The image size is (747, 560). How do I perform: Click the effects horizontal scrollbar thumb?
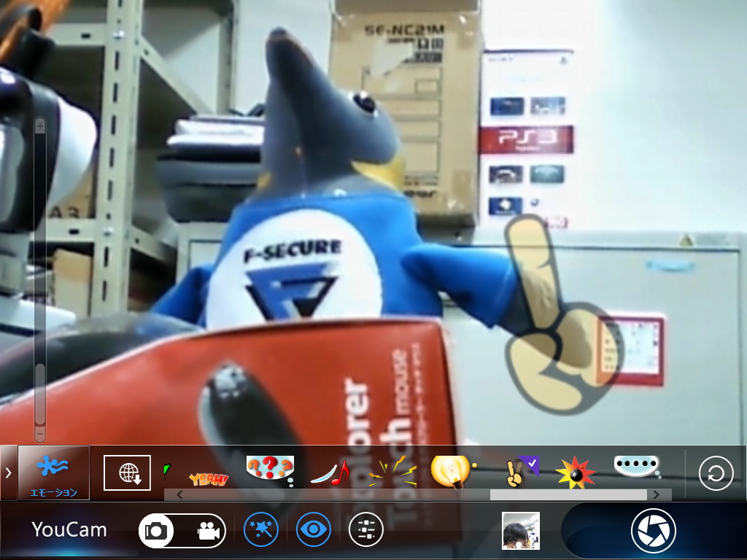click(568, 495)
